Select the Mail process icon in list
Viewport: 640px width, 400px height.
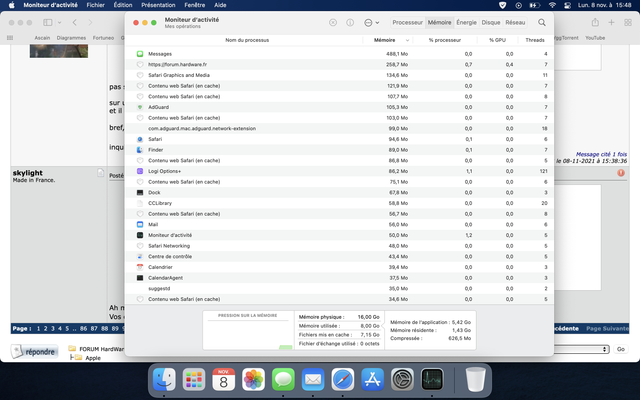(x=140, y=224)
